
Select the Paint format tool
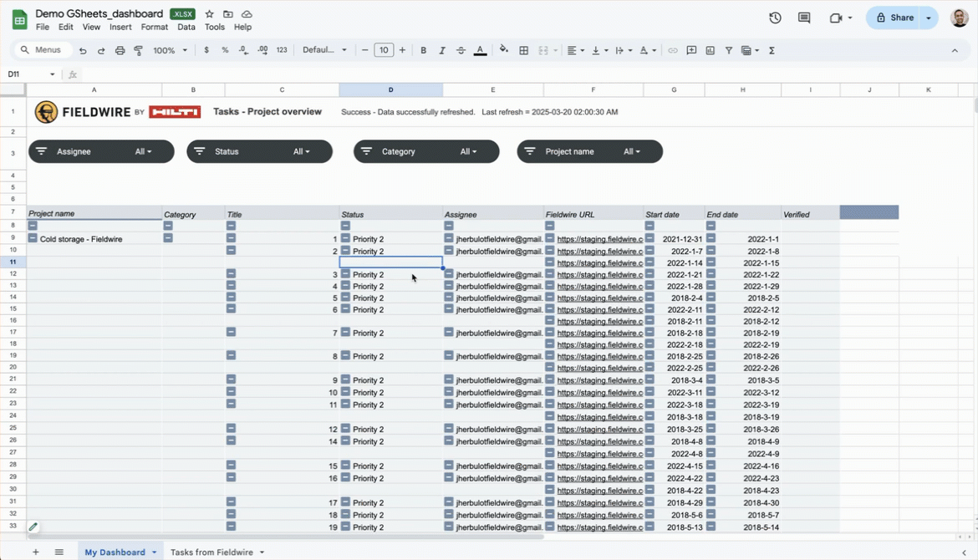(138, 50)
